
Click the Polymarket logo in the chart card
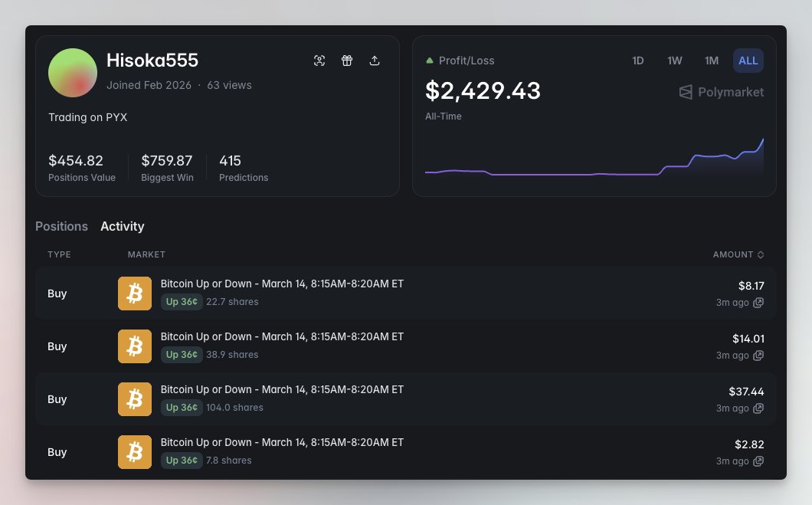point(722,92)
